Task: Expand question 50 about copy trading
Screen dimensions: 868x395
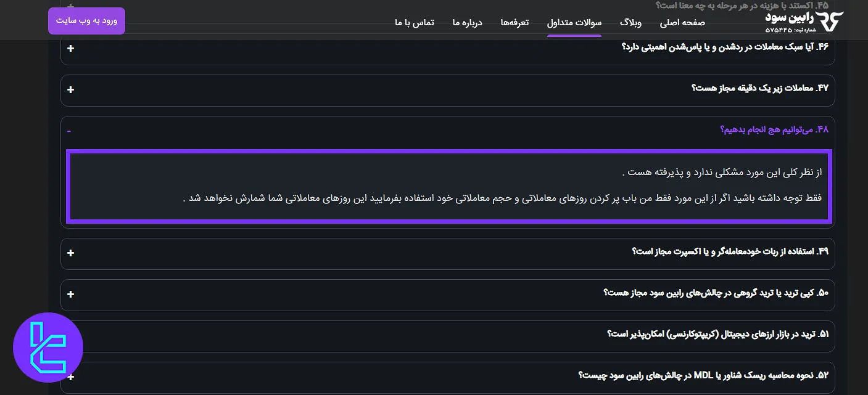Action: click(70, 295)
